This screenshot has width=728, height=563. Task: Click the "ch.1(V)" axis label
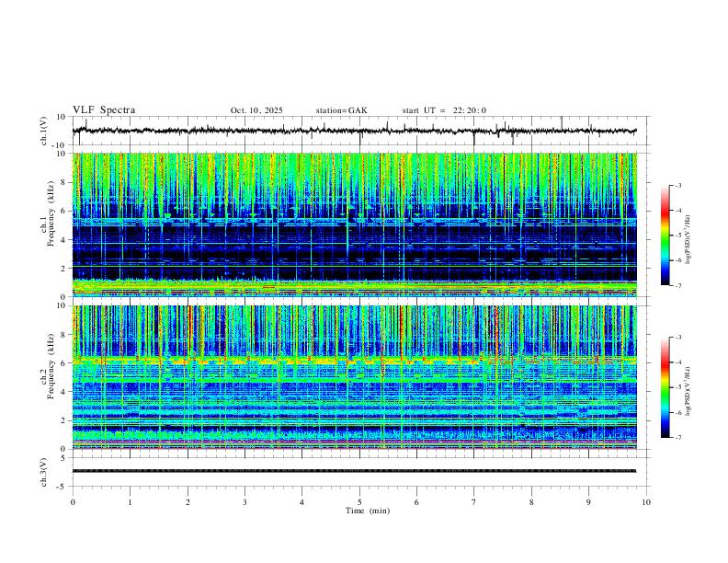pos(44,131)
